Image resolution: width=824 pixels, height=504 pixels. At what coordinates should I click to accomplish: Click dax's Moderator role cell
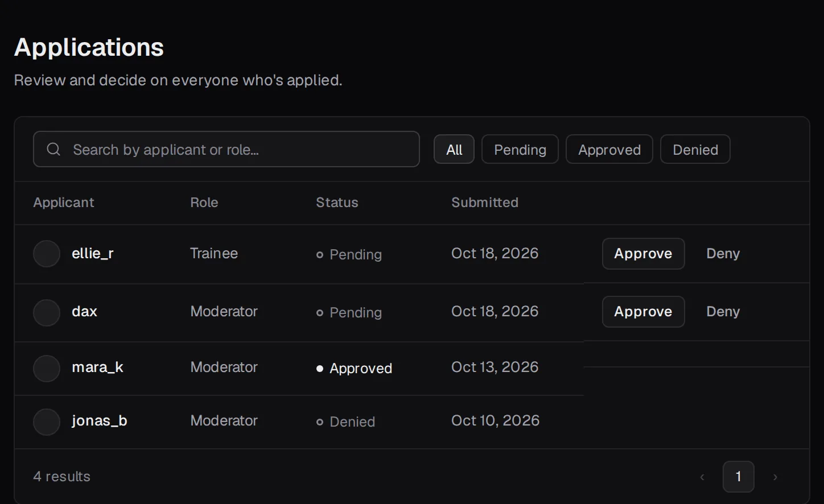[224, 312]
